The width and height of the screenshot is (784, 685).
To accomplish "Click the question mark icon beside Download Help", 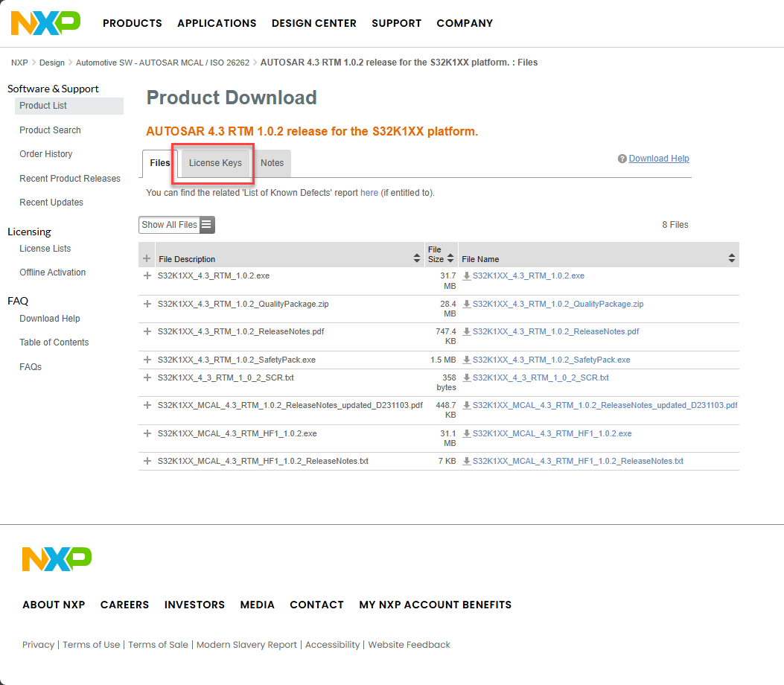I will 622,158.
